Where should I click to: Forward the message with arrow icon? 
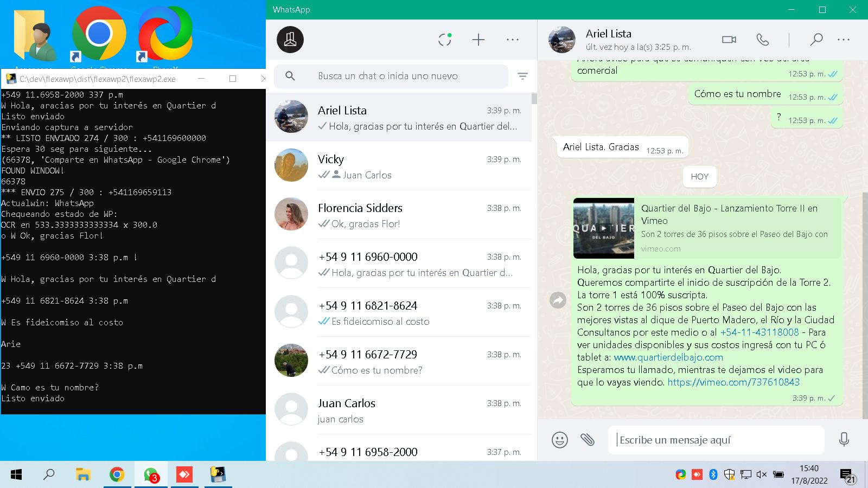coord(558,300)
